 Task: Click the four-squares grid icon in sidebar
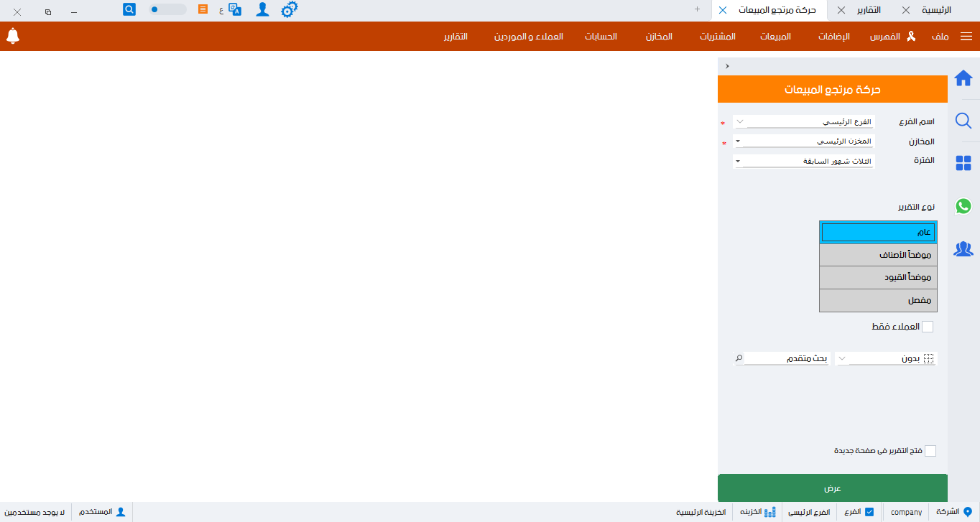click(963, 164)
